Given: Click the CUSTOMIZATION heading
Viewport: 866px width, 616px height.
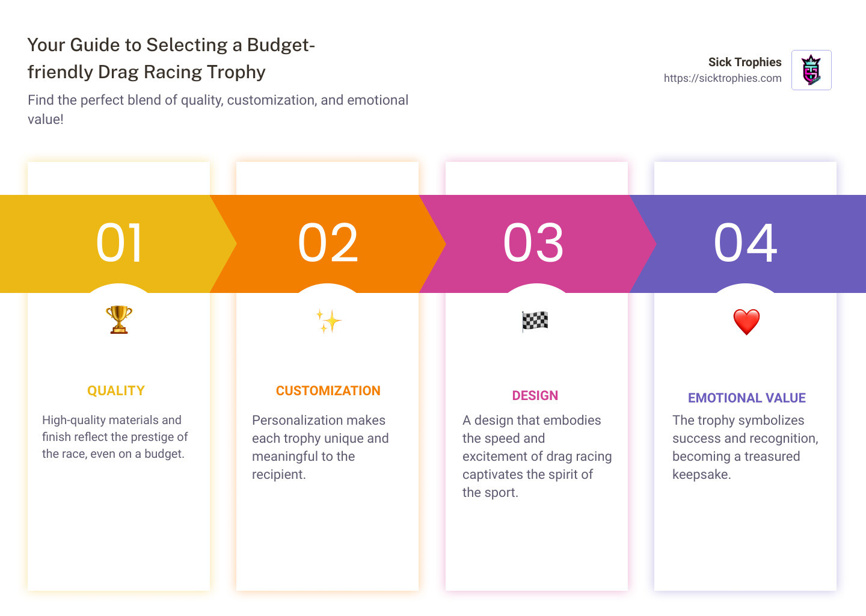Looking at the screenshot, I should point(328,391).
